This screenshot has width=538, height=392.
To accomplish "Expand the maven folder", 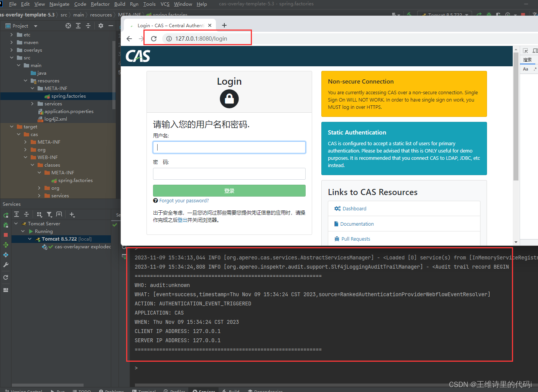I will (x=12, y=43).
